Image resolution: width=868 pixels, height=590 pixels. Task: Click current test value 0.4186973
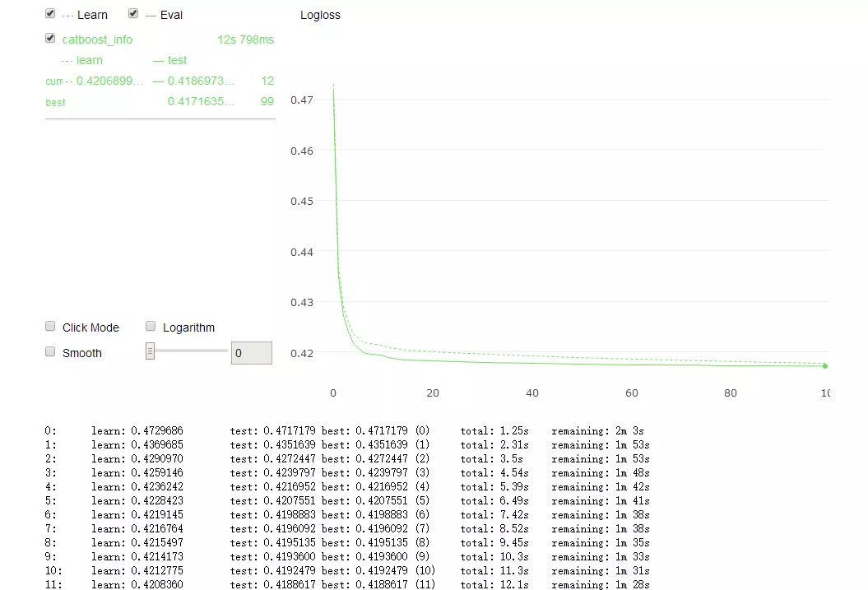(201, 81)
